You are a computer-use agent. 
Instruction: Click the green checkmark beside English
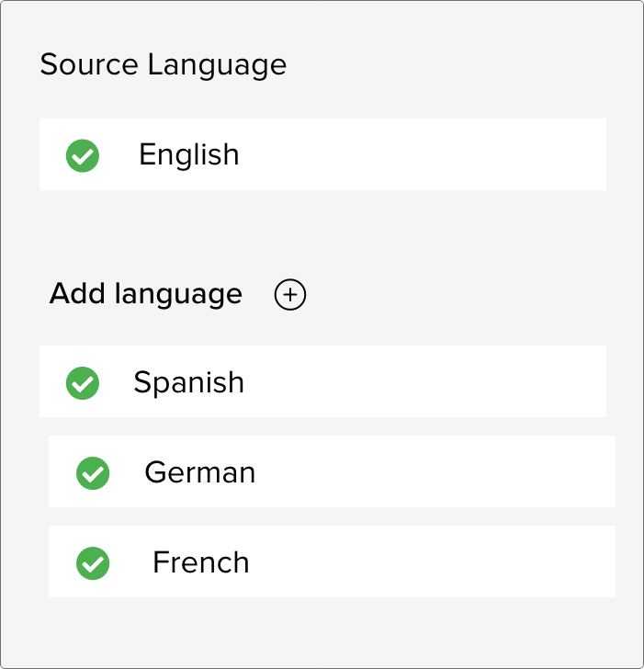(x=83, y=155)
